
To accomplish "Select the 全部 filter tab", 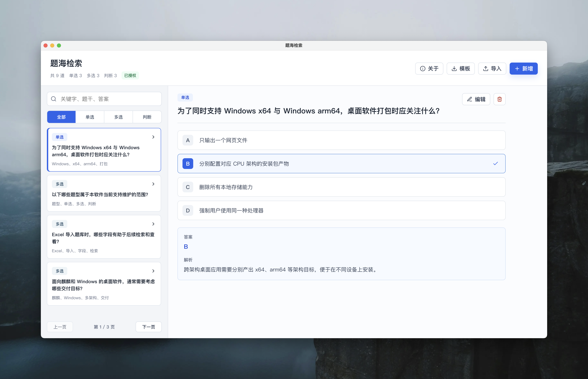I will click(x=61, y=117).
